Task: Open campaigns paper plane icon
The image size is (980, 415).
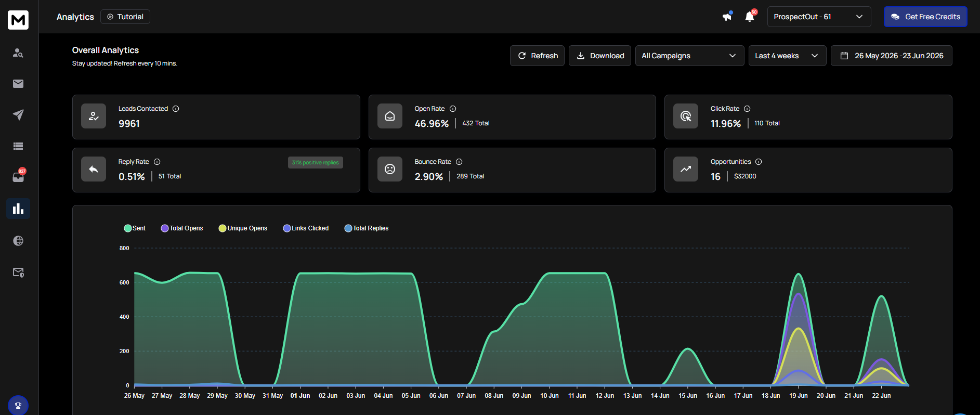Action: (x=18, y=115)
